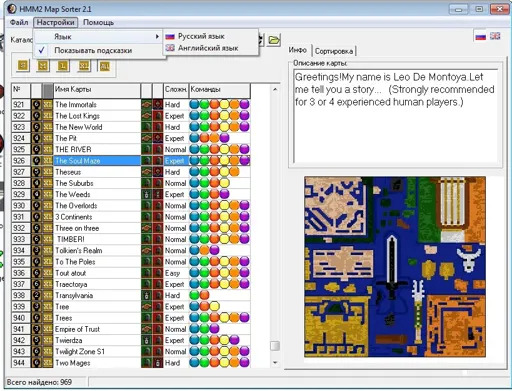This screenshot has width=512, height=391.
Task: Click green team color on Transylvania row
Action: pos(194,296)
